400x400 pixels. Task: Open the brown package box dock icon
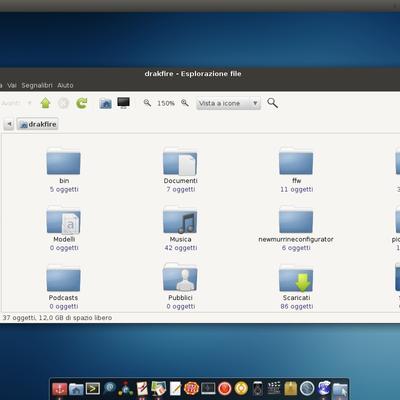(291, 389)
